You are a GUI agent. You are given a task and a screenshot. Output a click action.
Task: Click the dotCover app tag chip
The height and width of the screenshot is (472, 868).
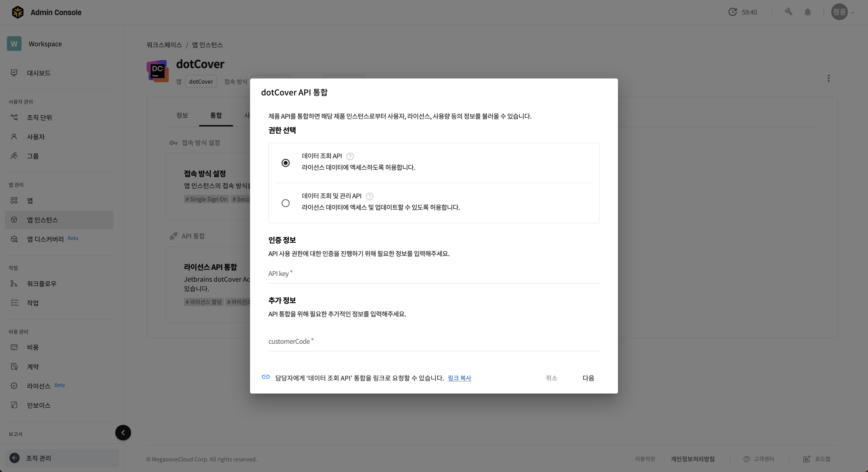(x=201, y=82)
